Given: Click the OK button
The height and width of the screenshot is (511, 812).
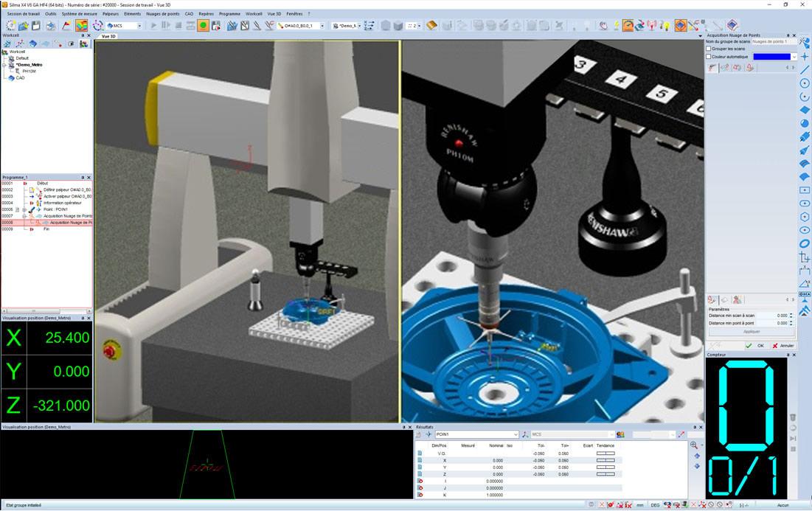Looking at the screenshot, I should (x=755, y=345).
